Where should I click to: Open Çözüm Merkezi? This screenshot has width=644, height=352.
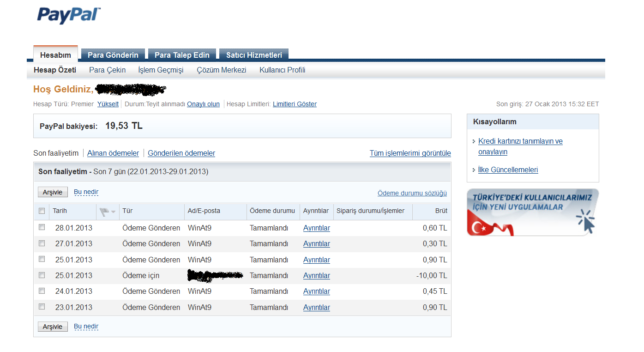222,70
